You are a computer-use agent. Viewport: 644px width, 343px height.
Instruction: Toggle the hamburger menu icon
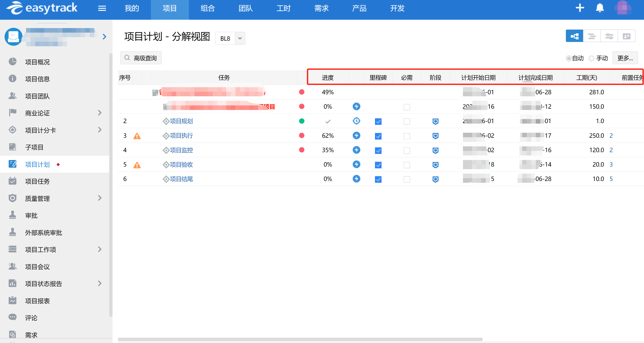pyautogui.click(x=102, y=9)
